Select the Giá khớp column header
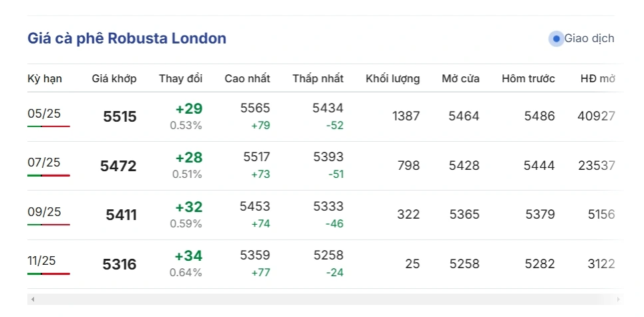Screen dimensions: 644x317 (114, 79)
